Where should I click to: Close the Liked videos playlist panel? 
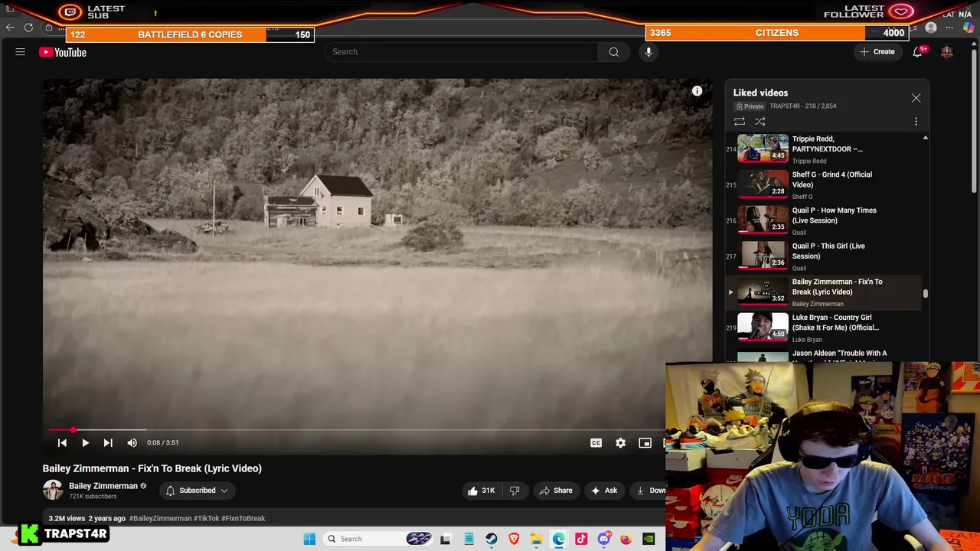pos(916,98)
